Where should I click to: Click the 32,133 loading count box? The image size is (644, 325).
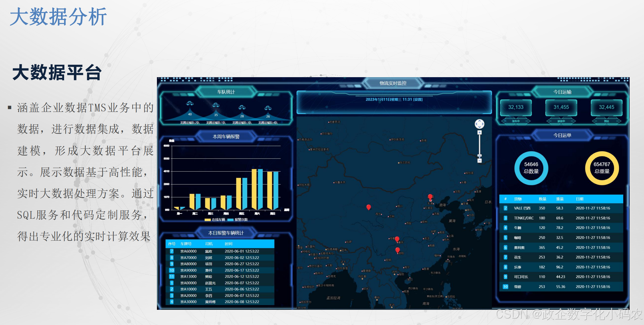click(516, 107)
